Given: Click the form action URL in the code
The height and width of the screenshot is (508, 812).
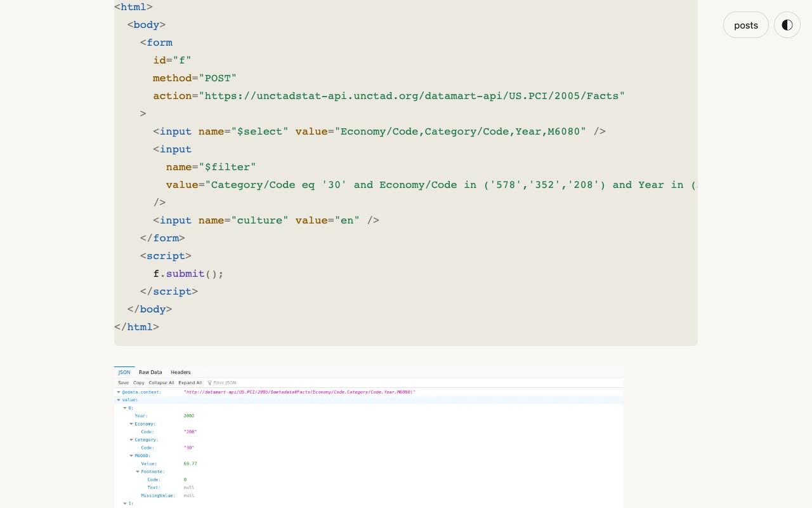Looking at the screenshot, I should 412,96.
